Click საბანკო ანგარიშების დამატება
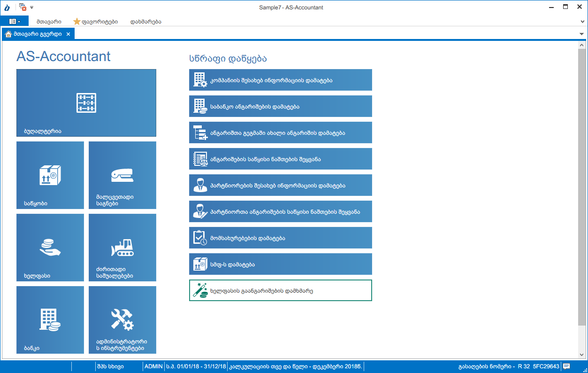Screen dimensions: 588x373 281,106
